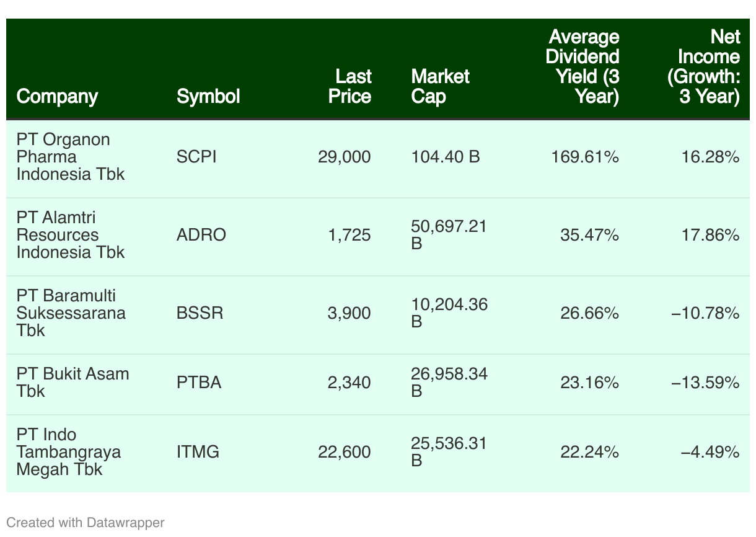The width and height of the screenshot is (756, 537).
Task: Click Average Dividend Yield (3 Year) header
Action: 582,66
